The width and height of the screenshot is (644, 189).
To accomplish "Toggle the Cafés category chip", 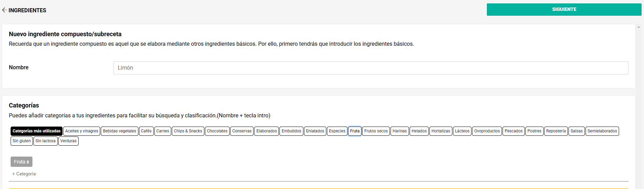I will click(x=146, y=131).
